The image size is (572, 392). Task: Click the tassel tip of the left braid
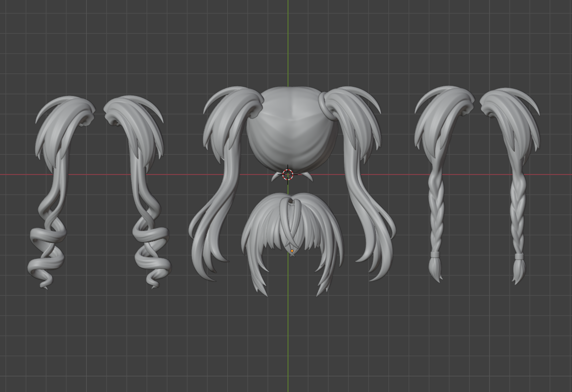436,269
